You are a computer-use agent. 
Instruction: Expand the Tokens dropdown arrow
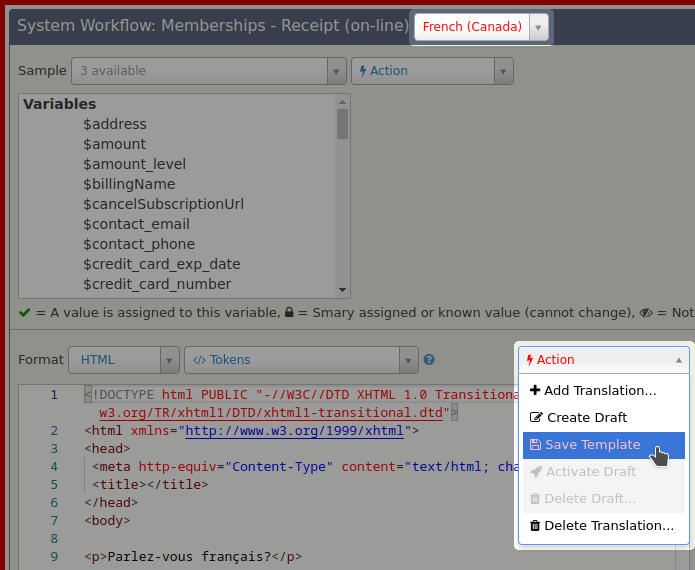pos(408,360)
